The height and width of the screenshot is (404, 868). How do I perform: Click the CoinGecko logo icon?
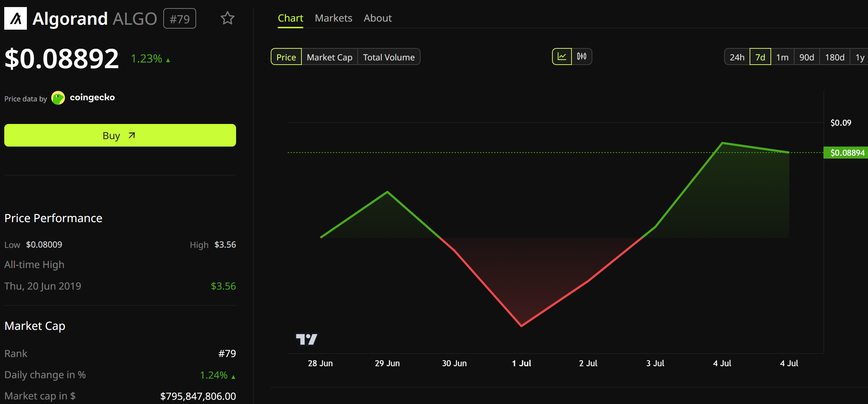58,98
